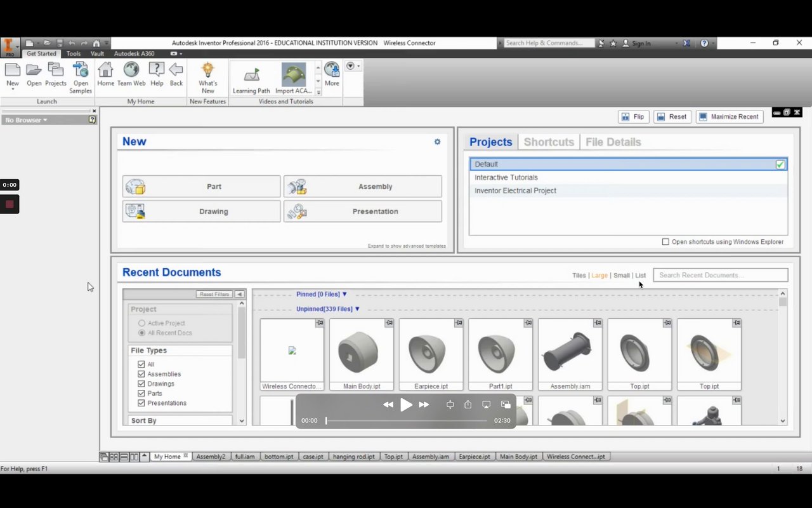Toggle the Drawings file type checkbox
Screen dimensions: 812x508
(x=141, y=384)
